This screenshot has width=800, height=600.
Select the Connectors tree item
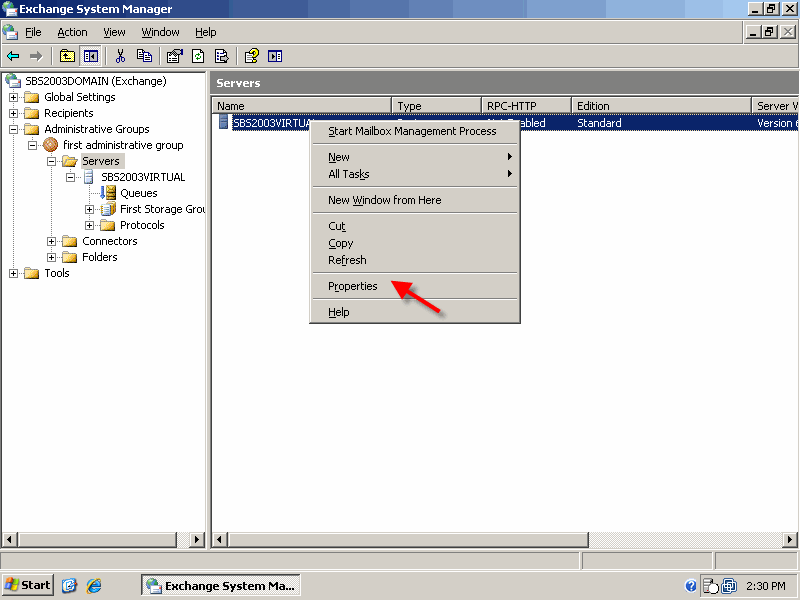pos(110,241)
